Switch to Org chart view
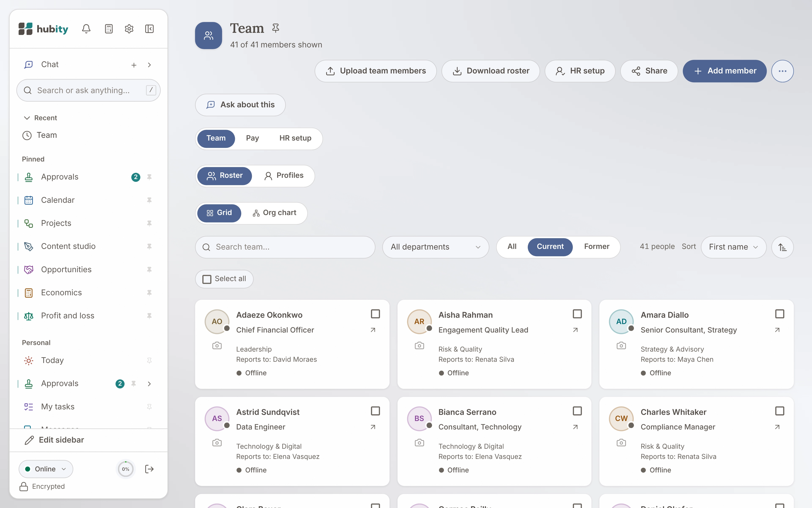Viewport: 812px width, 508px height. (x=274, y=213)
